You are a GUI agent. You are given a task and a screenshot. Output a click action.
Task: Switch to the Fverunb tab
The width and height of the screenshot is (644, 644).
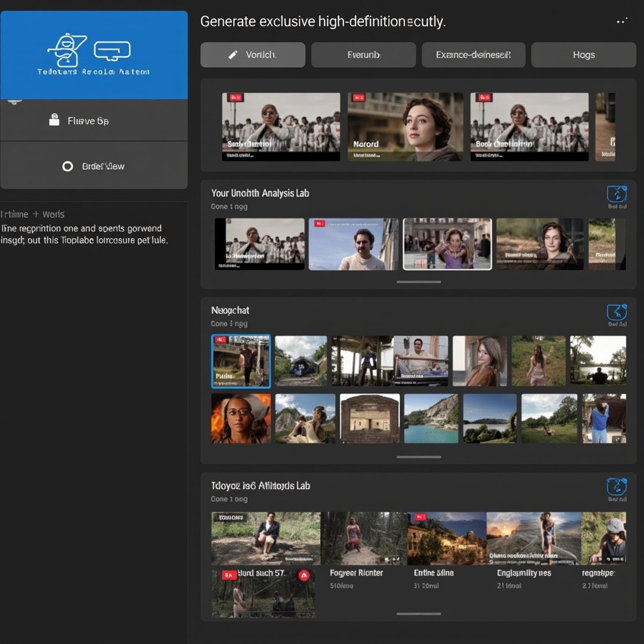point(364,55)
